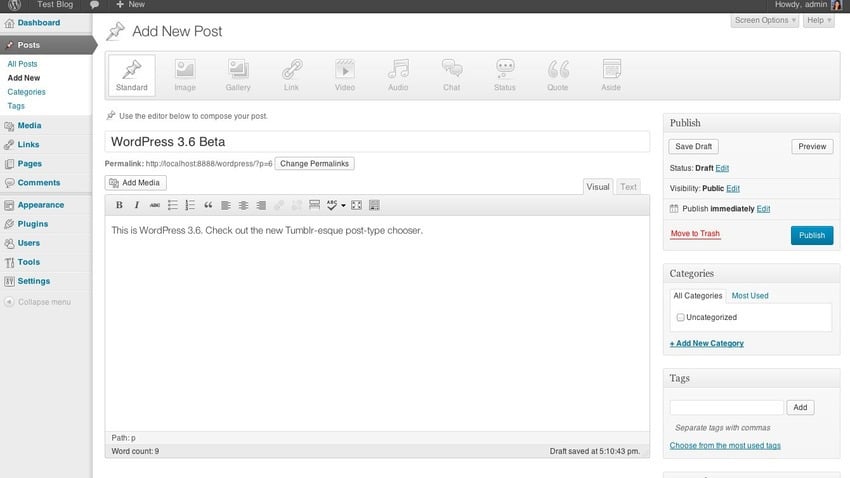
Task: Show the kitchen sink toolbar row
Action: pos(374,205)
